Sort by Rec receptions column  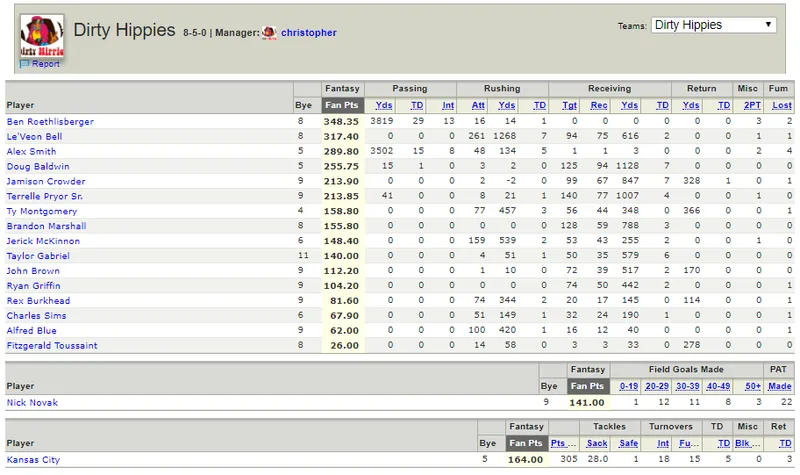[x=599, y=105]
